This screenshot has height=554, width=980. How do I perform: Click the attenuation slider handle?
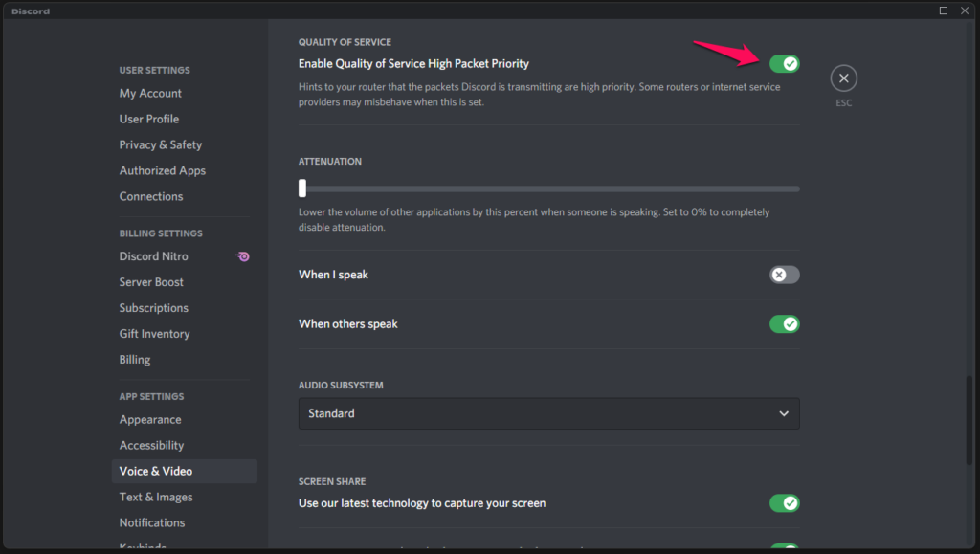click(302, 188)
